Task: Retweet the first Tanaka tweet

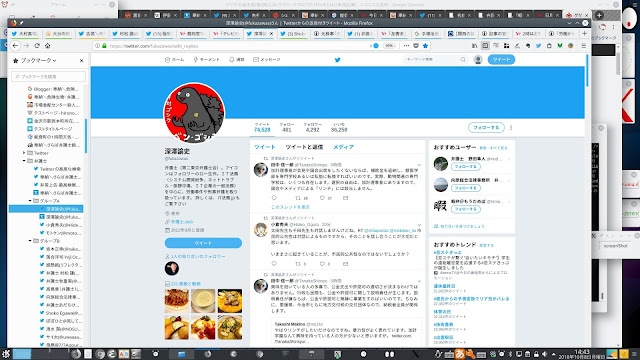Action: [298, 198]
